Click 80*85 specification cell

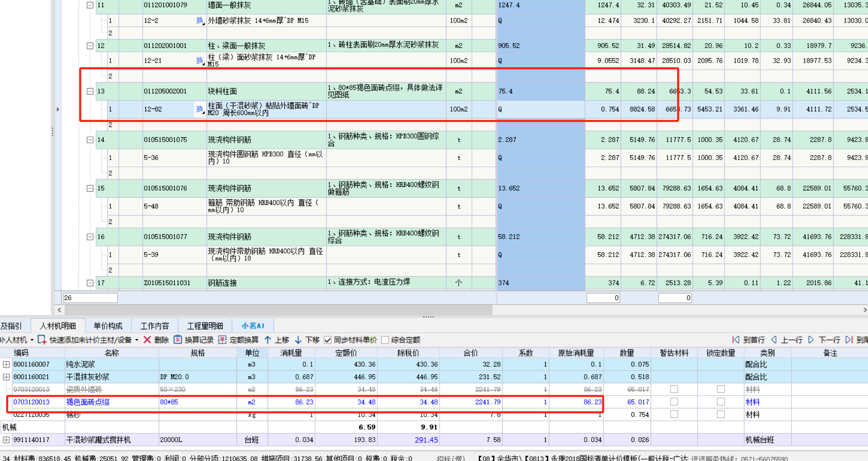coord(197,402)
